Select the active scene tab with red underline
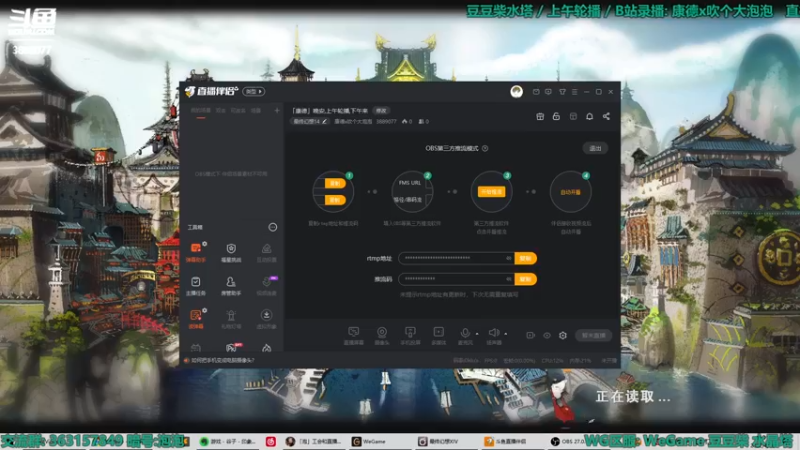Screen dimensions: 800x450 click(201, 111)
